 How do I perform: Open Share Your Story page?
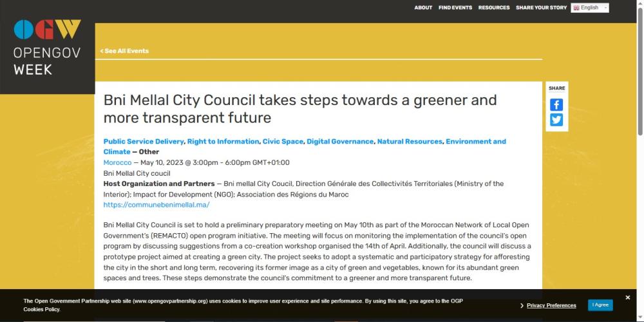coord(542,7)
